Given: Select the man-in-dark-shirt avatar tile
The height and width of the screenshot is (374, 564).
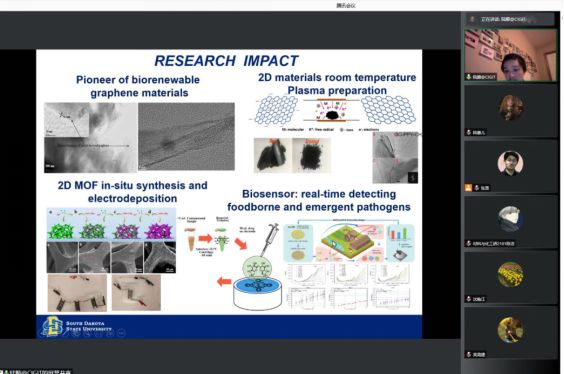Looking at the screenshot, I should click(510, 166).
